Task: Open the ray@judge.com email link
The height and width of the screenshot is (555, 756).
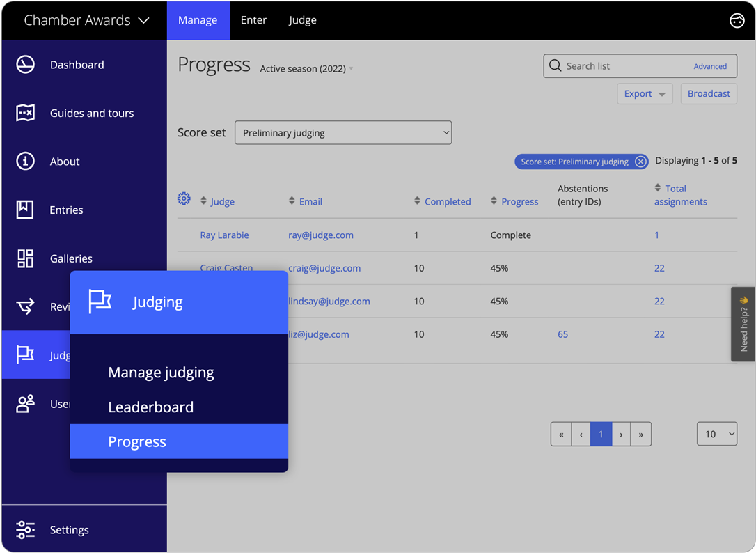Action: 320,235
